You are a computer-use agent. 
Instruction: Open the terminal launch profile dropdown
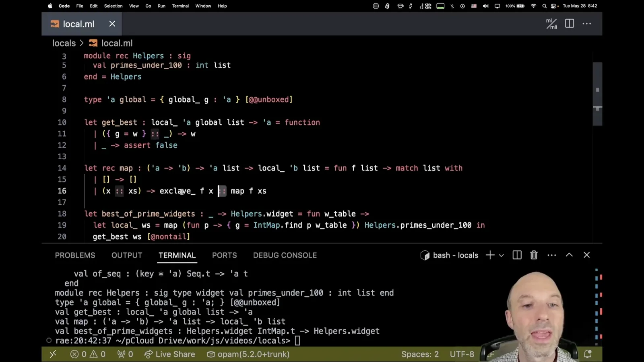501,255
